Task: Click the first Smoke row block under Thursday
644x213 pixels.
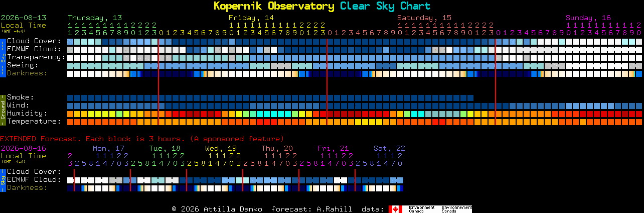Action: coord(70,97)
